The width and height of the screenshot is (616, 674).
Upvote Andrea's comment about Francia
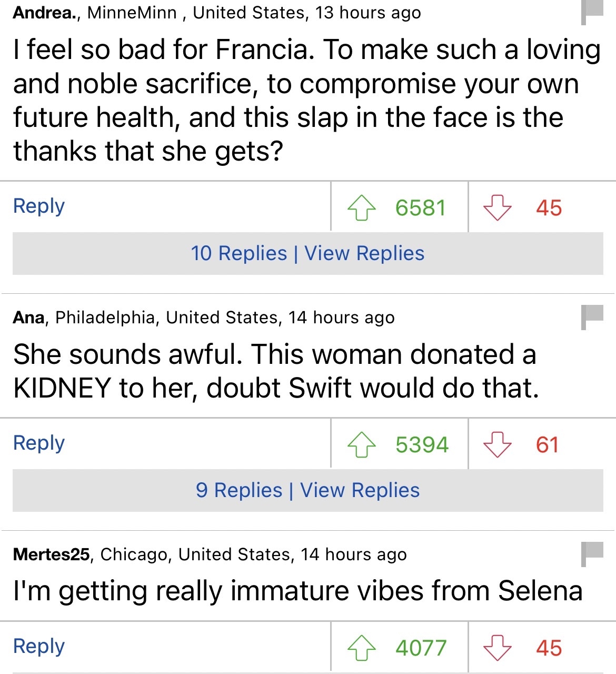pyautogui.click(x=362, y=207)
